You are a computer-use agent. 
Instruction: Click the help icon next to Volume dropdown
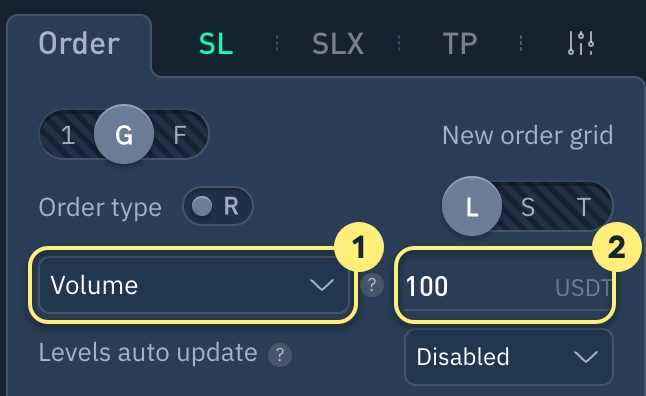point(372,285)
